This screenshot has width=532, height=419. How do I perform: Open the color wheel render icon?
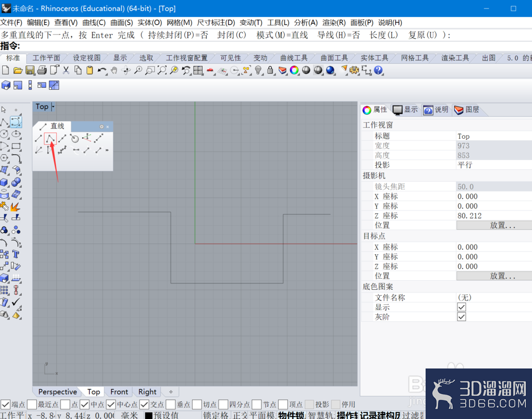point(294,70)
